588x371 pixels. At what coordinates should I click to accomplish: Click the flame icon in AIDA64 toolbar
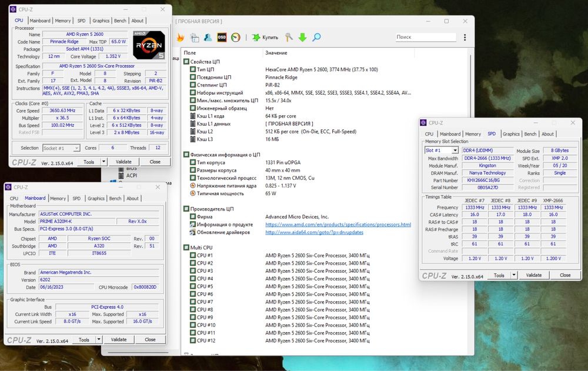point(181,38)
